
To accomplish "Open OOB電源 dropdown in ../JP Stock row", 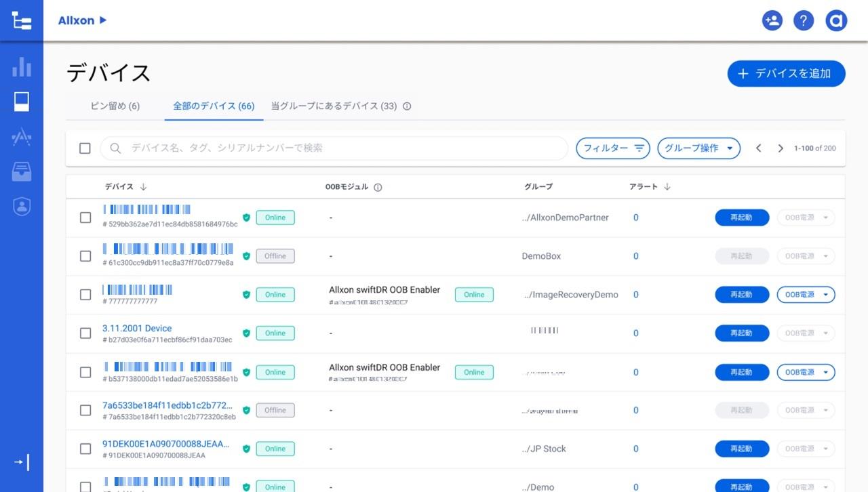I will pyautogui.click(x=806, y=449).
